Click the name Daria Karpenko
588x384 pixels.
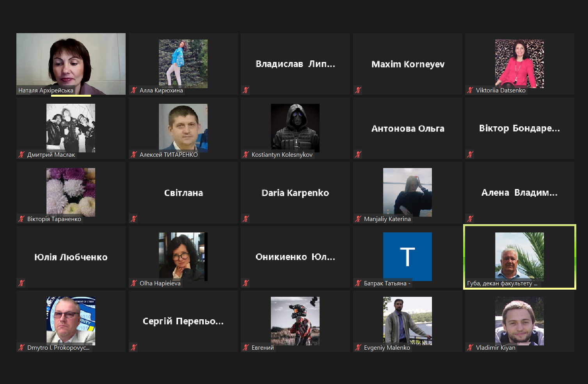(x=295, y=193)
